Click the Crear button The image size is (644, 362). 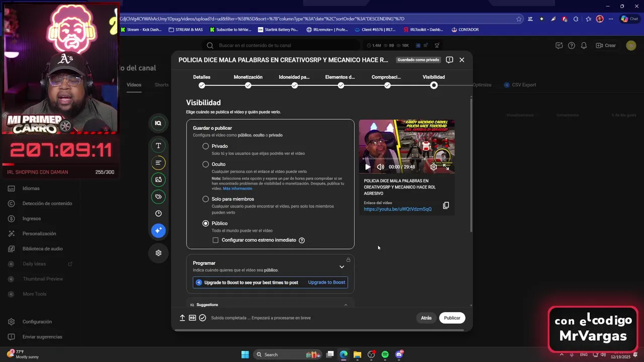point(606,45)
